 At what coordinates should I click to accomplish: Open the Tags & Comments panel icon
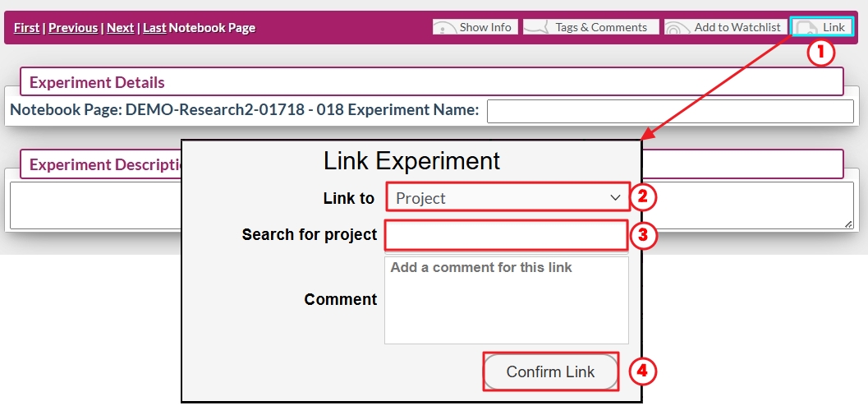pos(536,27)
